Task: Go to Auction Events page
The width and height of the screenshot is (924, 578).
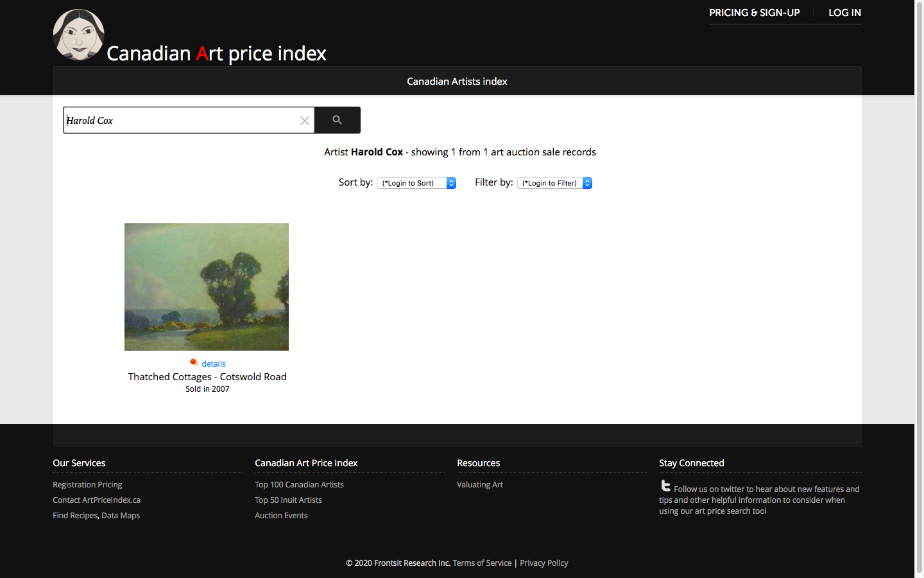Action: 281,516
